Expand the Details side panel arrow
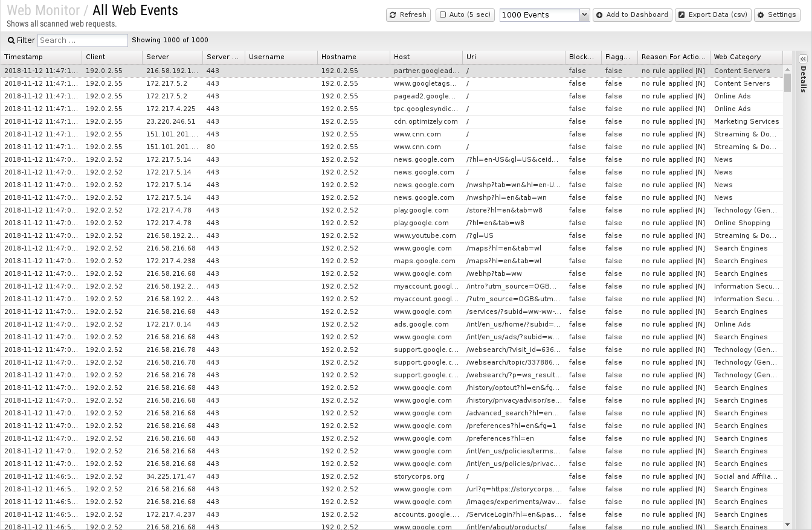Image resolution: width=812 pixels, height=530 pixels. point(803,59)
